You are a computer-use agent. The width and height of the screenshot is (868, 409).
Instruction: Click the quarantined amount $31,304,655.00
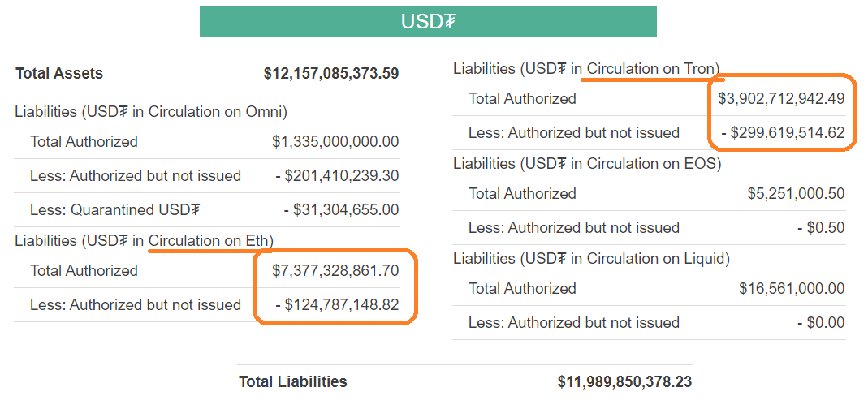[x=341, y=209]
